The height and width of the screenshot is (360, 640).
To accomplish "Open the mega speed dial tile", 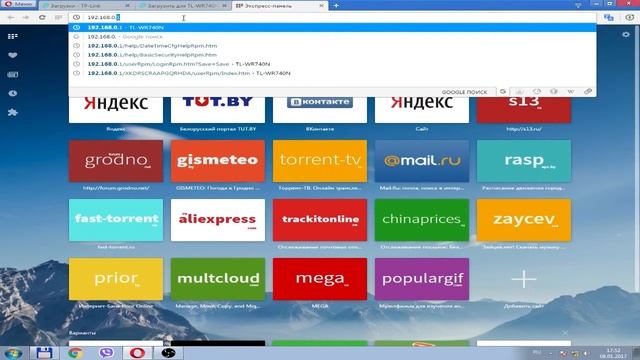I will [x=320, y=279].
